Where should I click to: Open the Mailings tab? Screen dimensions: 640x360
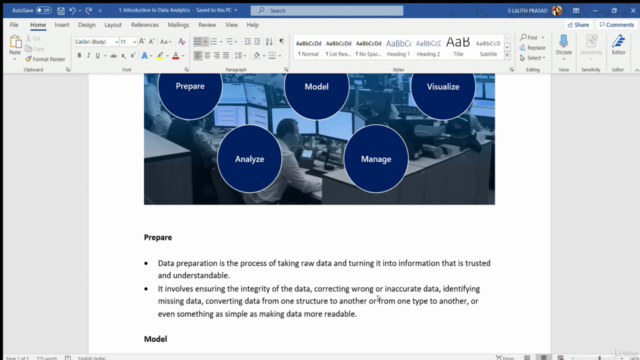(178, 25)
